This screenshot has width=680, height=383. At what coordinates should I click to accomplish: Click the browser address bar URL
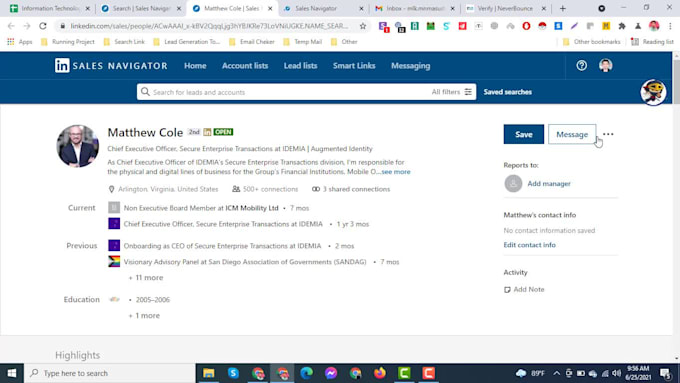[x=209, y=26]
